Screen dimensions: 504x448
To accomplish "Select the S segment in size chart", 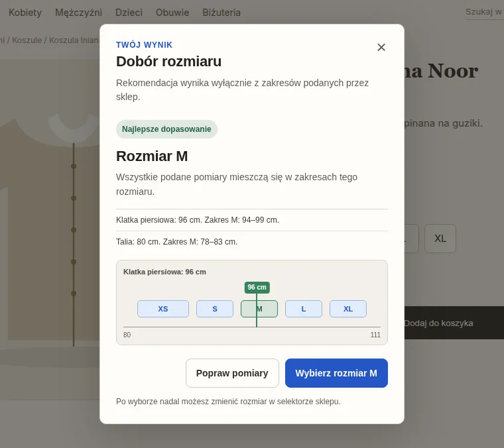I will point(215,309).
